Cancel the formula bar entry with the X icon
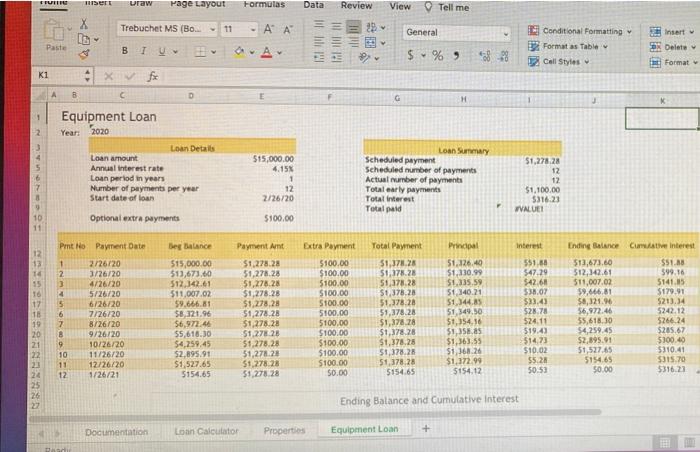This screenshot has height=452, width=700. point(108,76)
